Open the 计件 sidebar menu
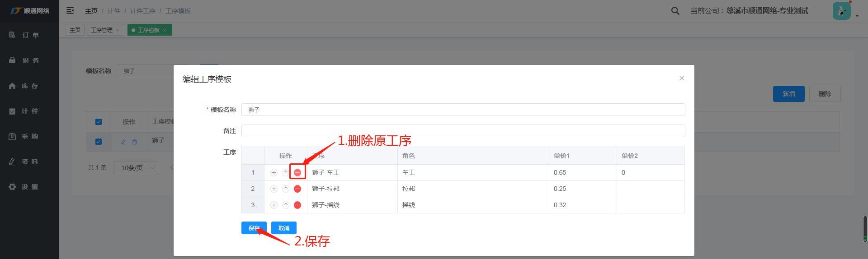Image resolution: width=868 pixels, height=259 pixels. click(x=29, y=111)
